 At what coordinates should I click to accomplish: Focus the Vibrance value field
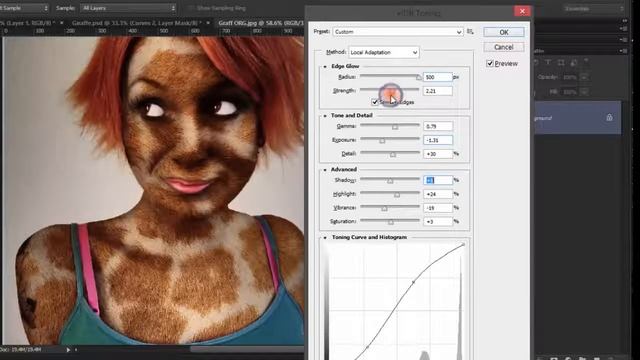pos(438,208)
